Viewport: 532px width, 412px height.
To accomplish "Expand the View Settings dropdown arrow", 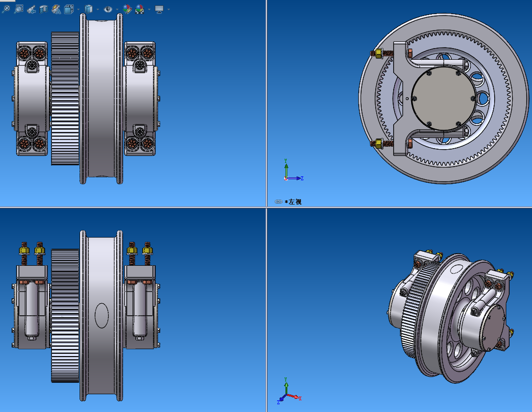I will pyautogui.click(x=168, y=10).
